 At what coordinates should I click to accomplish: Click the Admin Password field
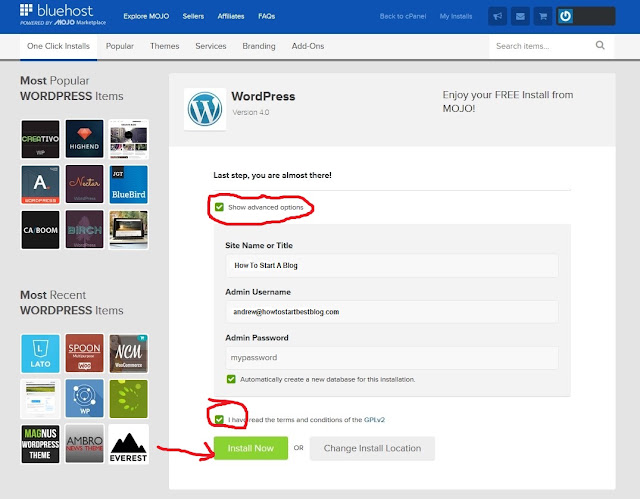point(392,357)
